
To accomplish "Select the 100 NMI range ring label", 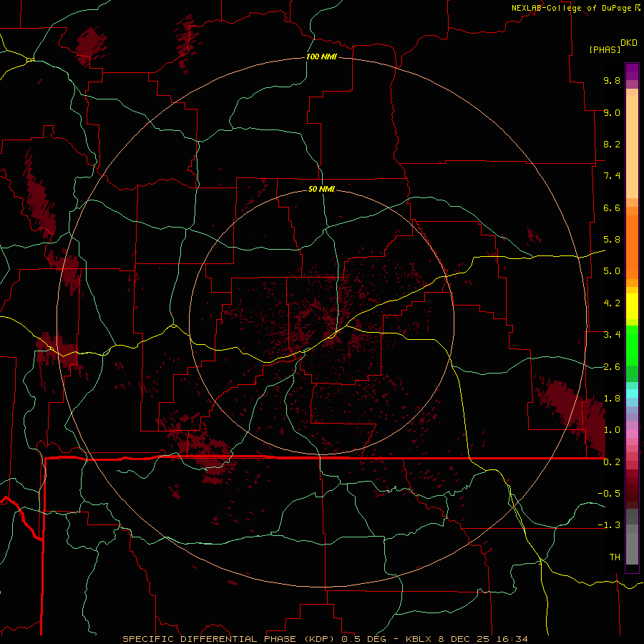I will (321, 57).
